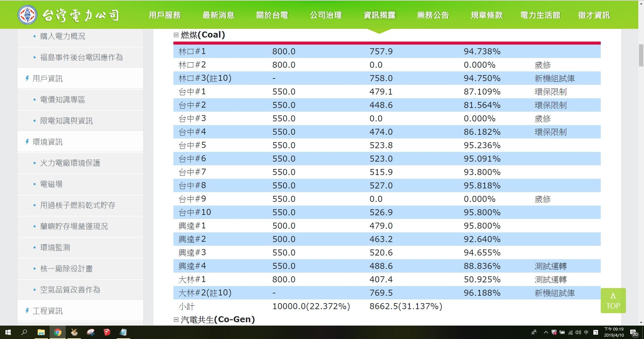This screenshot has height=339, width=644.
Task: Switch to Google Chrome in taskbar
Action: [x=58, y=332]
